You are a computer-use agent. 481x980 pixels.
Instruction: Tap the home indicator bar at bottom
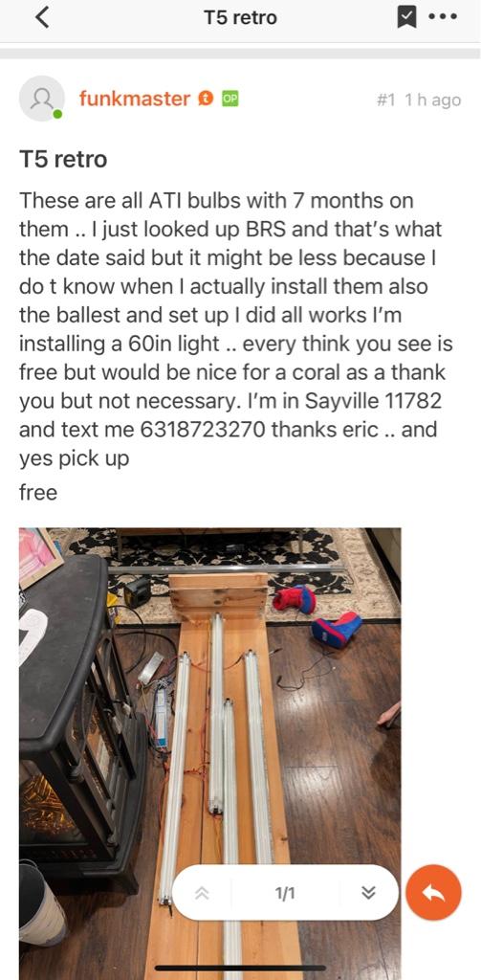(x=241, y=969)
